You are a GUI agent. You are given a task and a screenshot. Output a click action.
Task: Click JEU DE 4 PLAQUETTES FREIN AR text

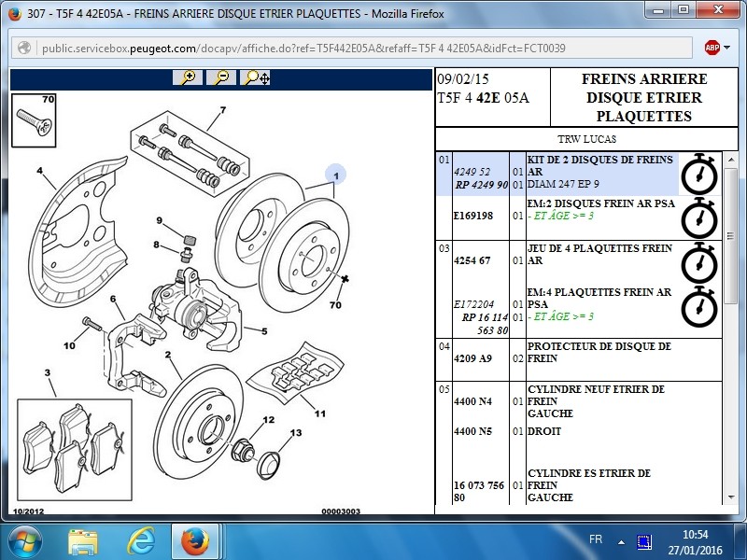point(599,254)
